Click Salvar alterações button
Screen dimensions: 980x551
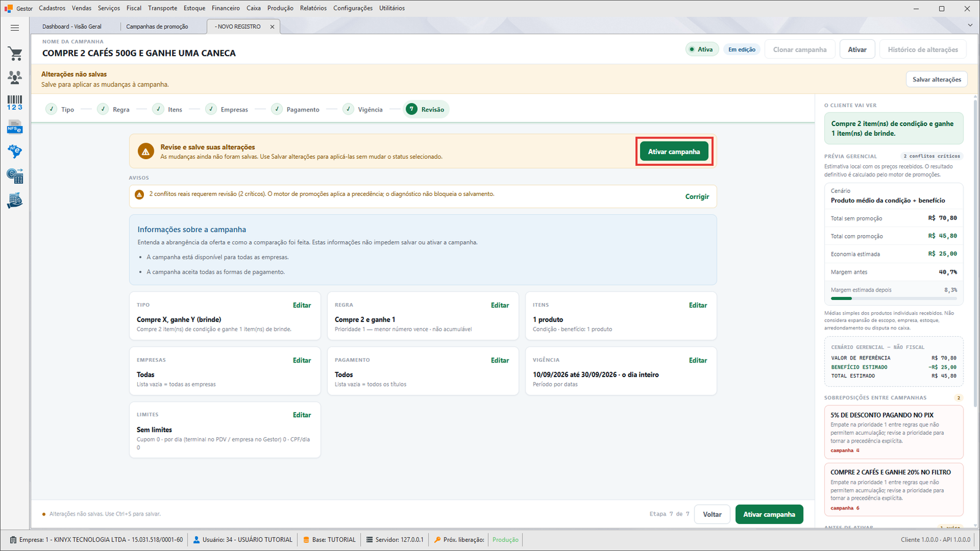point(937,80)
